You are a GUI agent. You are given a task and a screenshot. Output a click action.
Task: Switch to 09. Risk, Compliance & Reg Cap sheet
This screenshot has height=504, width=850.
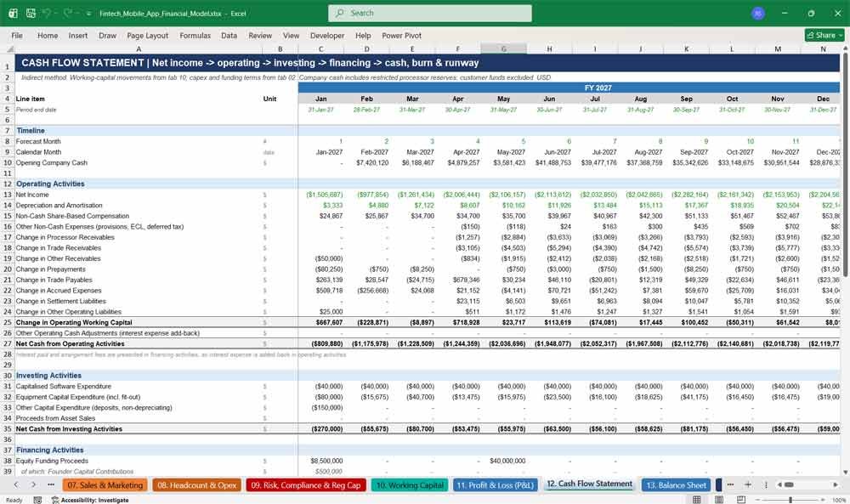click(306, 485)
